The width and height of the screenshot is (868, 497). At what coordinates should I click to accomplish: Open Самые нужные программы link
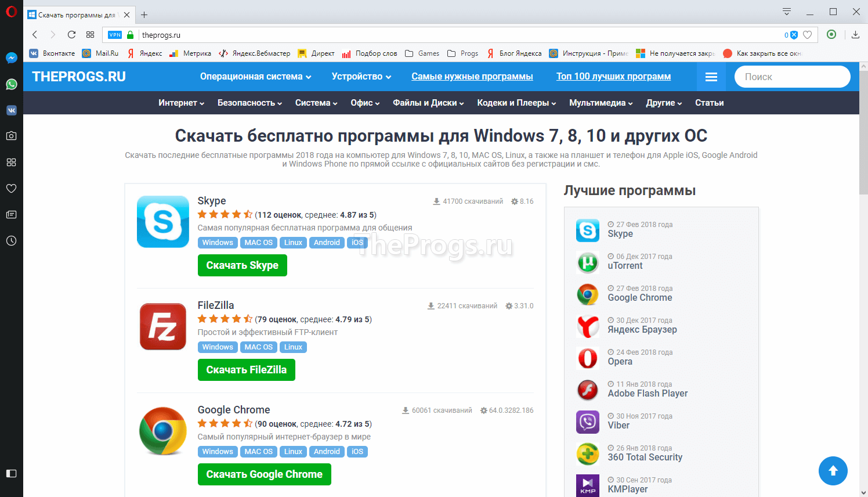472,77
